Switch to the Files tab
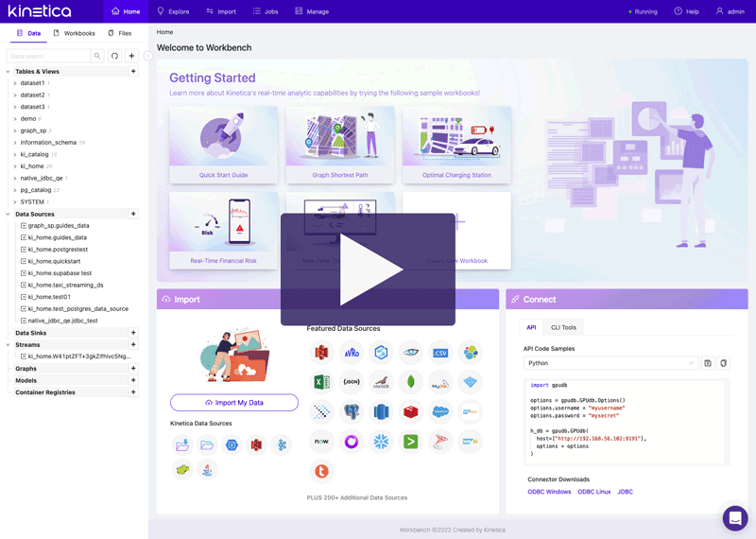The image size is (756, 539). point(120,33)
